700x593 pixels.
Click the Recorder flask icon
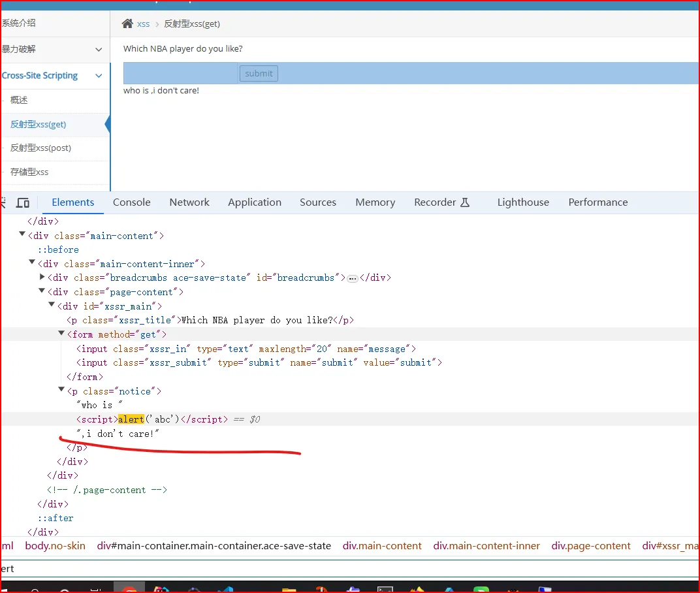(x=465, y=202)
